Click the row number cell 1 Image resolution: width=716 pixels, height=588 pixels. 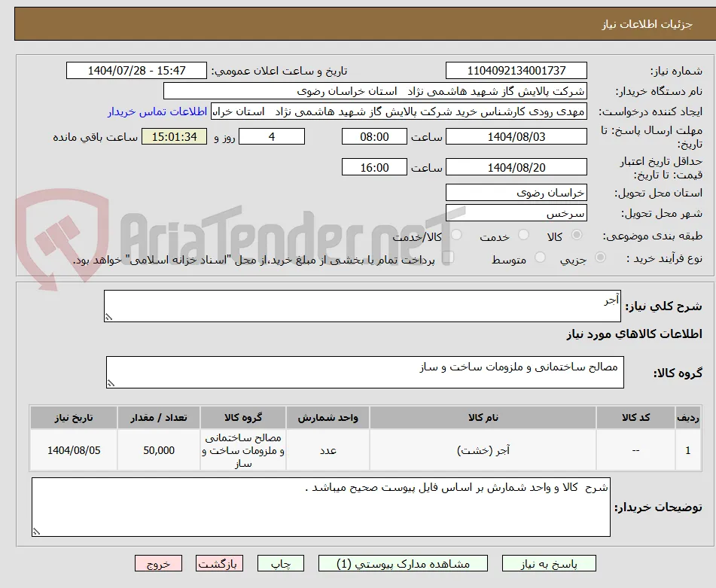coord(687,450)
